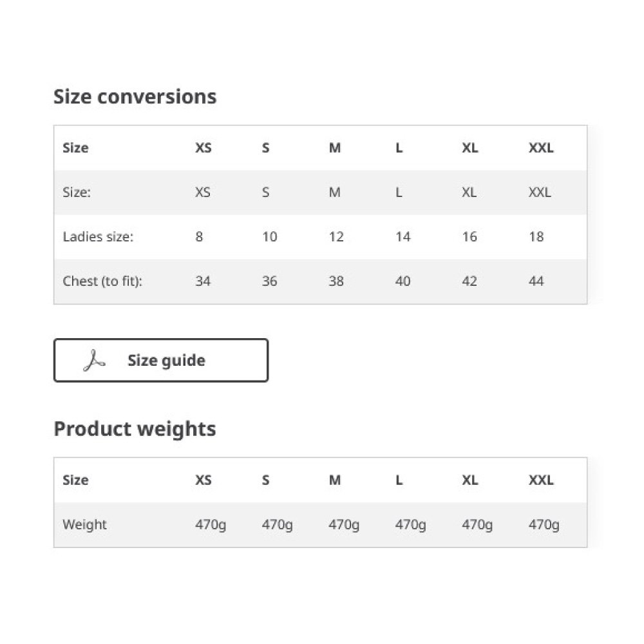644x644 pixels.
Task: Click Ladies size value 8
Action: coord(199,236)
